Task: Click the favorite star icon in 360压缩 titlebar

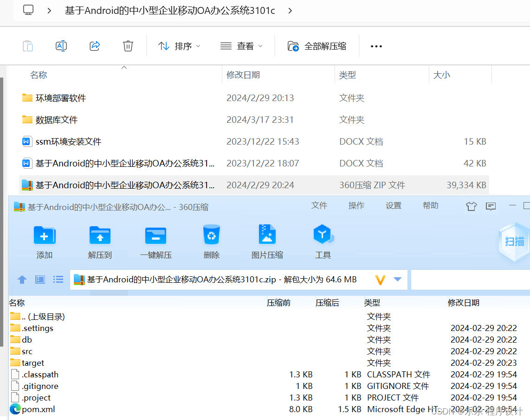Action: click(x=471, y=206)
